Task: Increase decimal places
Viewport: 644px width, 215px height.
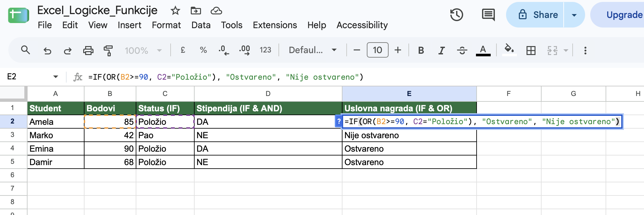Action: click(x=245, y=50)
